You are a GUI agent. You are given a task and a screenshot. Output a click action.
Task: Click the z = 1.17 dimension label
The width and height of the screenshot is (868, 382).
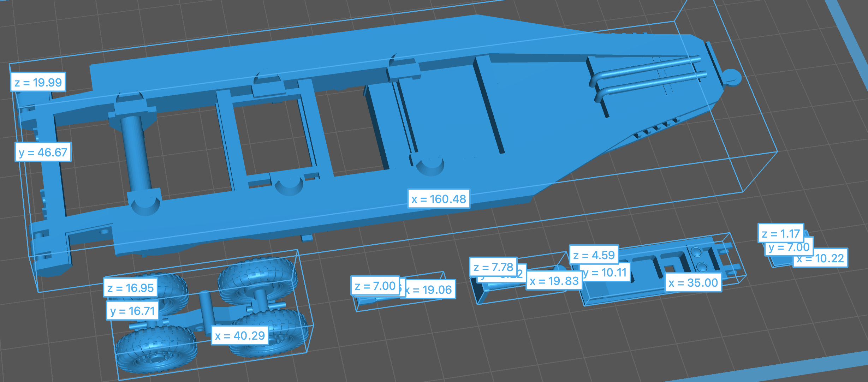[780, 233]
